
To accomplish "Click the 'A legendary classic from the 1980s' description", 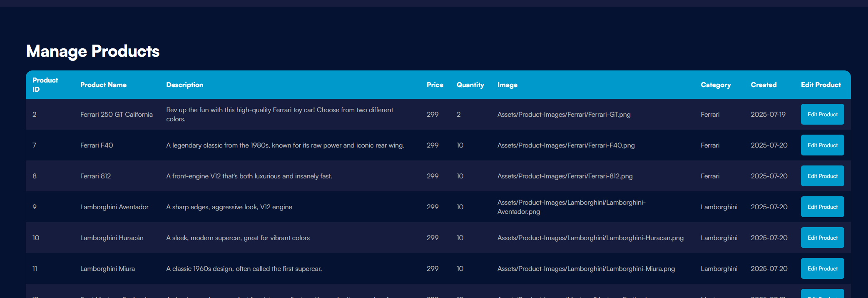I will (x=285, y=145).
